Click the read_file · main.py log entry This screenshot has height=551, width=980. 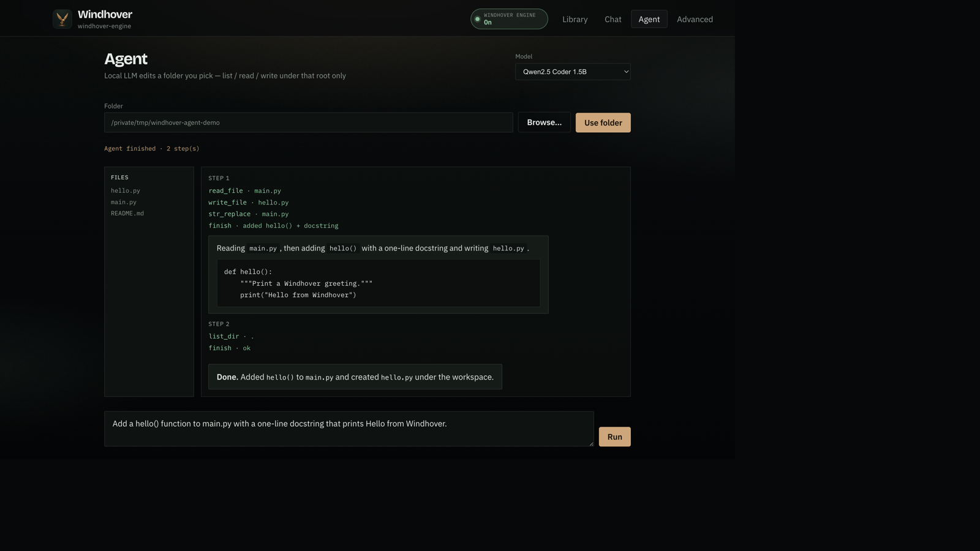pyautogui.click(x=244, y=191)
